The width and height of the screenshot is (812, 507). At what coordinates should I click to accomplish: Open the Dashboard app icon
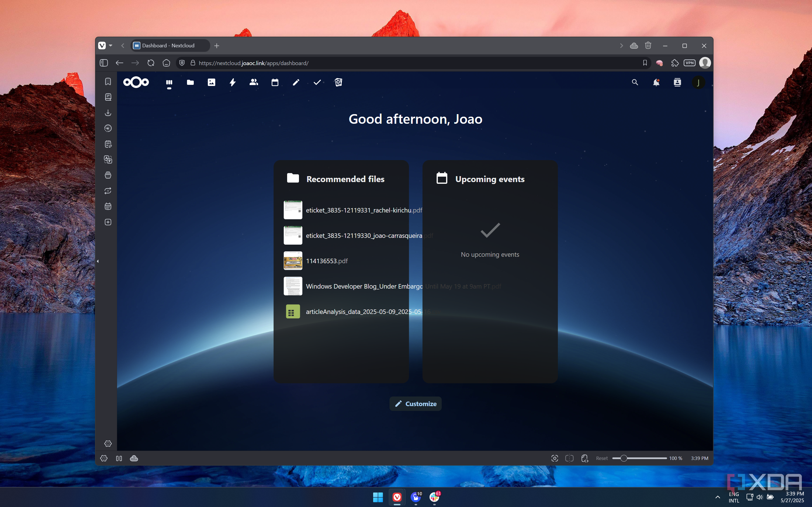point(169,82)
